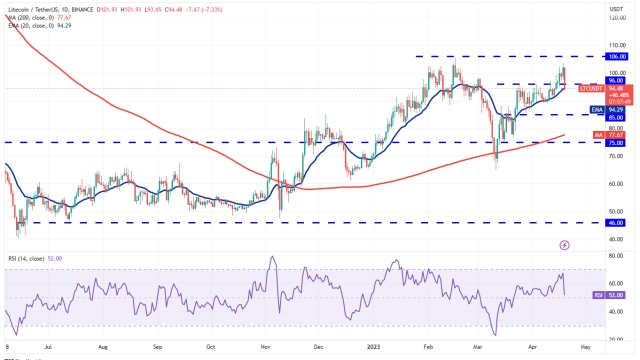Click the Aug date label

pos(103,347)
